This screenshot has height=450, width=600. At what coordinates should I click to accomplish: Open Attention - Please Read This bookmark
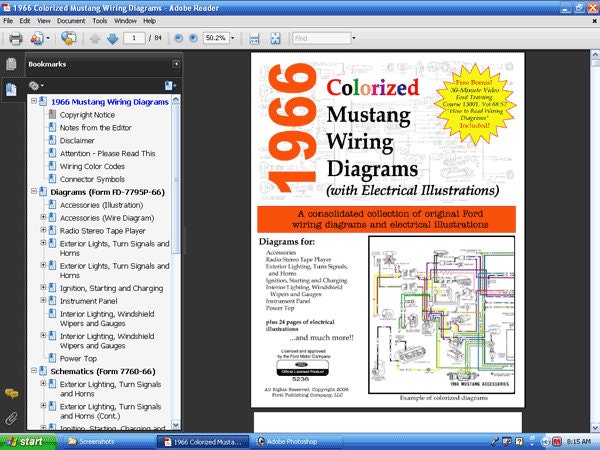(x=108, y=153)
